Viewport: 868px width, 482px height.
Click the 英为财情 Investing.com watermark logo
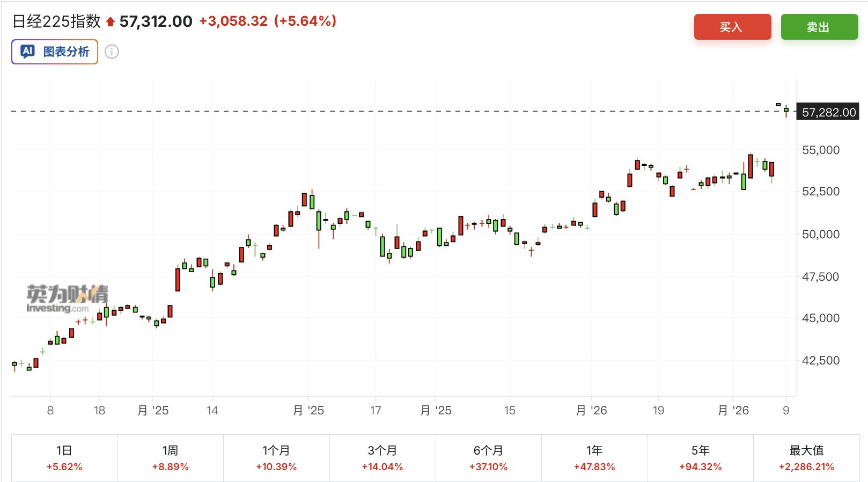tap(67, 298)
